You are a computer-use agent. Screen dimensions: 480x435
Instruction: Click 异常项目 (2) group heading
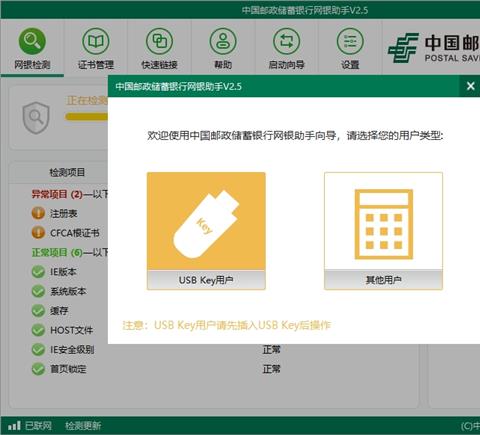coord(57,194)
